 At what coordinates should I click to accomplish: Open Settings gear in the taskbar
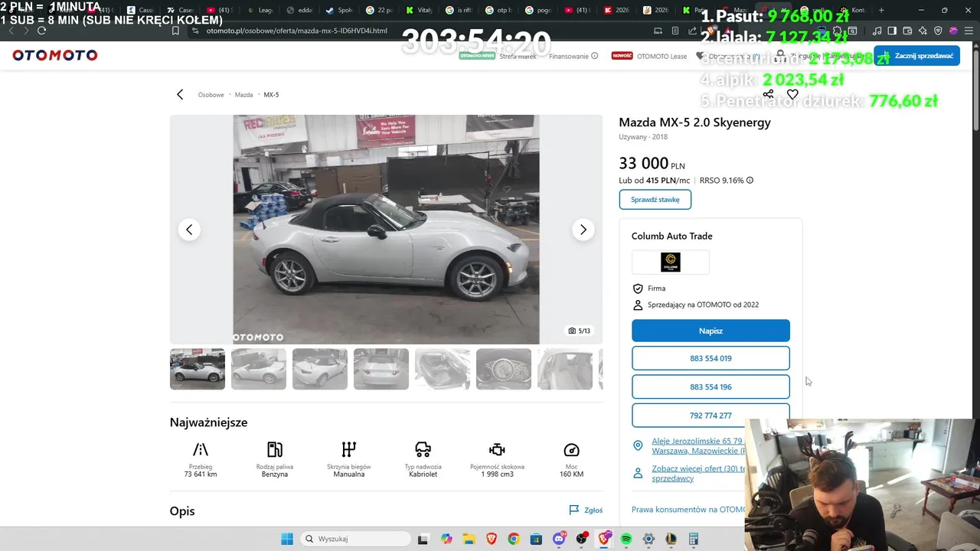pos(648,539)
